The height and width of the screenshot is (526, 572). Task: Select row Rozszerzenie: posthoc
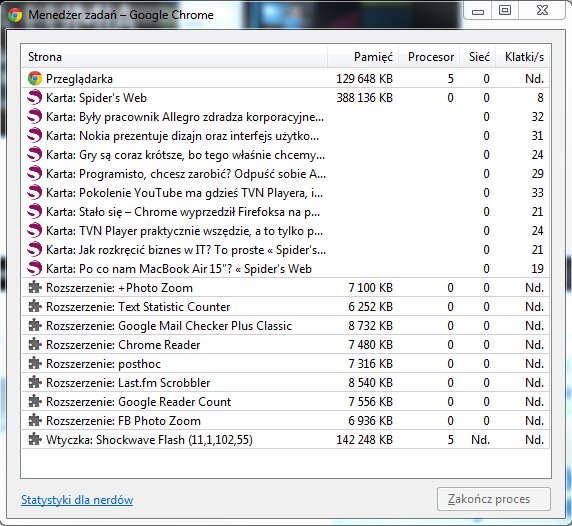point(286,363)
